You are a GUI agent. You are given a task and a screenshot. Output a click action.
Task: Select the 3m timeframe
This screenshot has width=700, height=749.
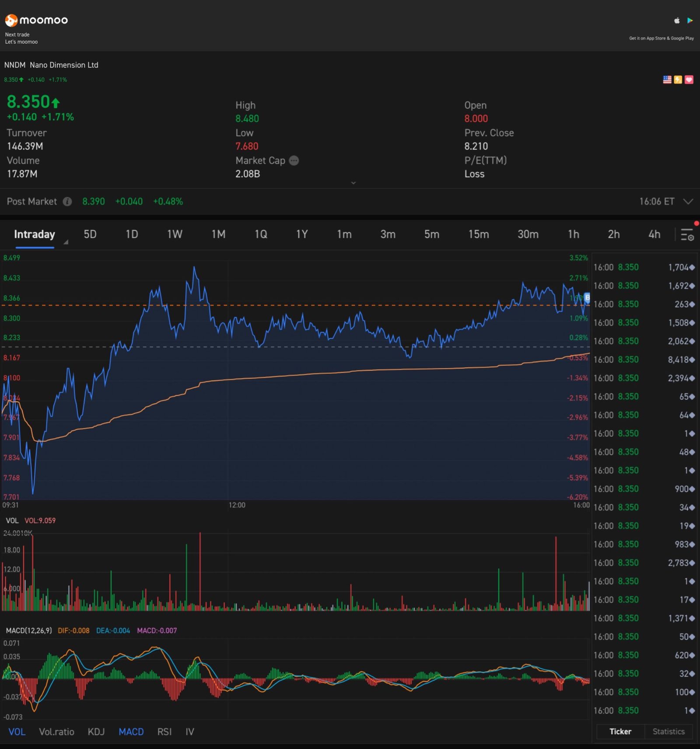click(388, 234)
